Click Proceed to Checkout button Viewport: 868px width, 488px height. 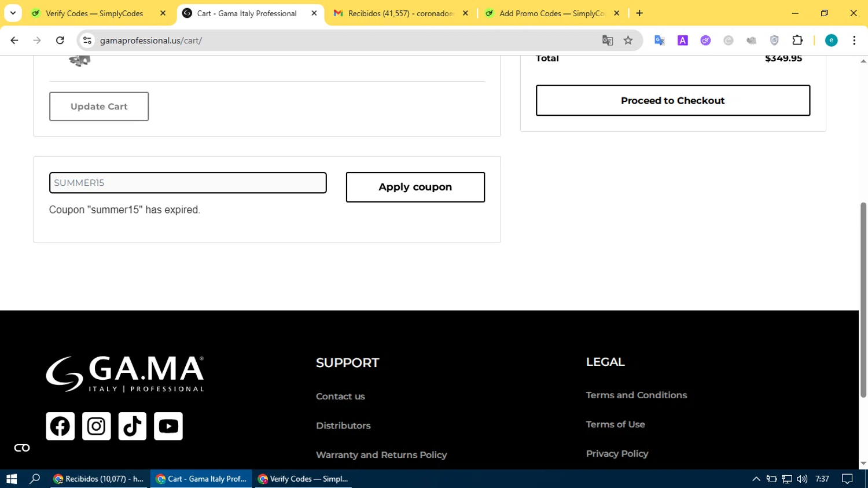(673, 101)
